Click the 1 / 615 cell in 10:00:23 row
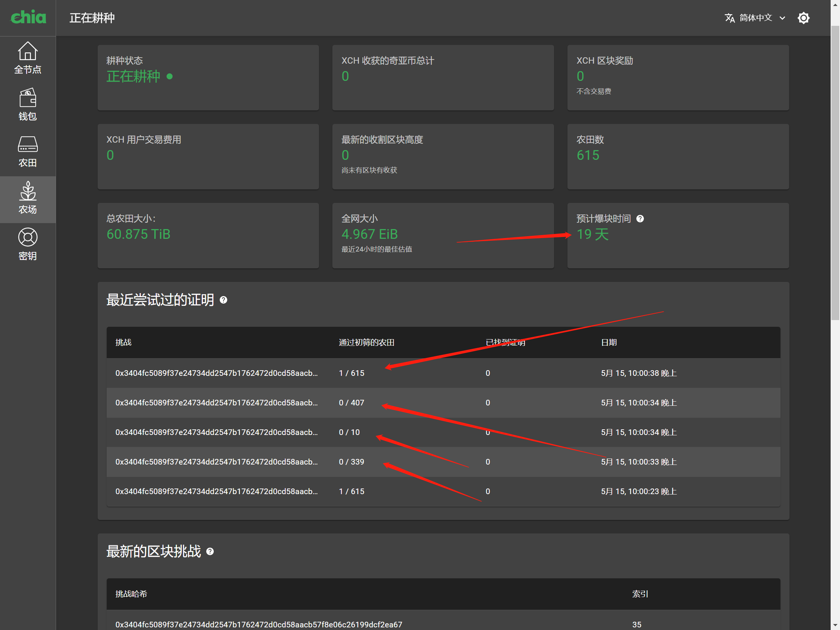 tap(351, 492)
